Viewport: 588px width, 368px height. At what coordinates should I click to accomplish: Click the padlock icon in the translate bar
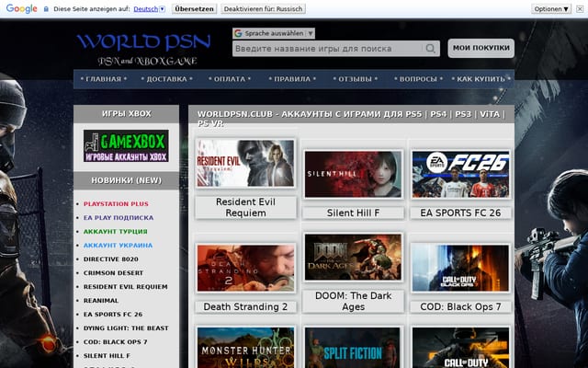pyautogui.click(x=46, y=9)
